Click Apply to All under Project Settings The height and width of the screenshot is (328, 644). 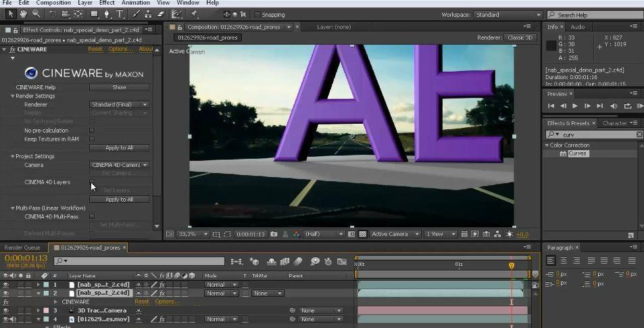(119, 200)
